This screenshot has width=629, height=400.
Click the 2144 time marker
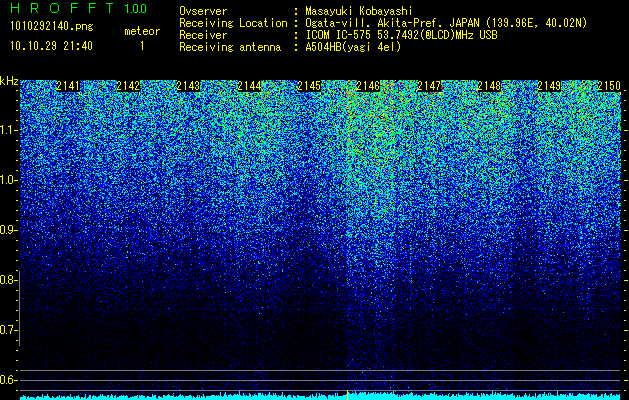click(249, 86)
